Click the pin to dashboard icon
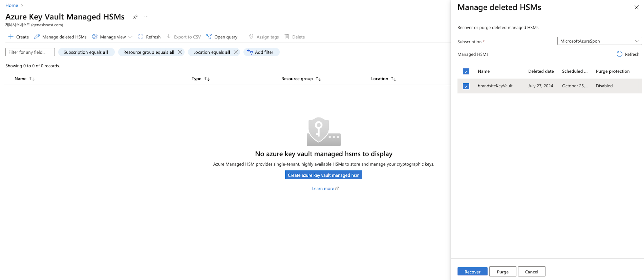Image resolution: width=644 pixels, height=280 pixels. pyautogui.click(x=135, y=17)
